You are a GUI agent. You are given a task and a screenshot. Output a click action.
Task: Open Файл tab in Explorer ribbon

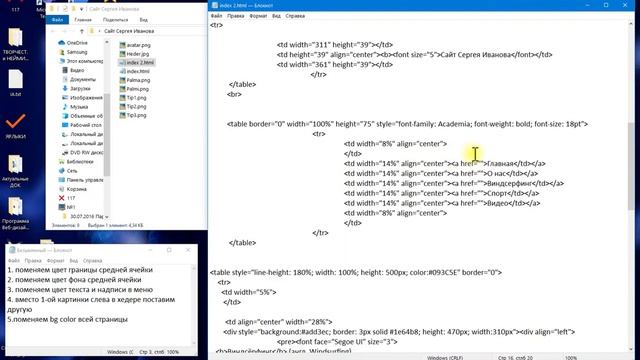(x=57, y=20)
